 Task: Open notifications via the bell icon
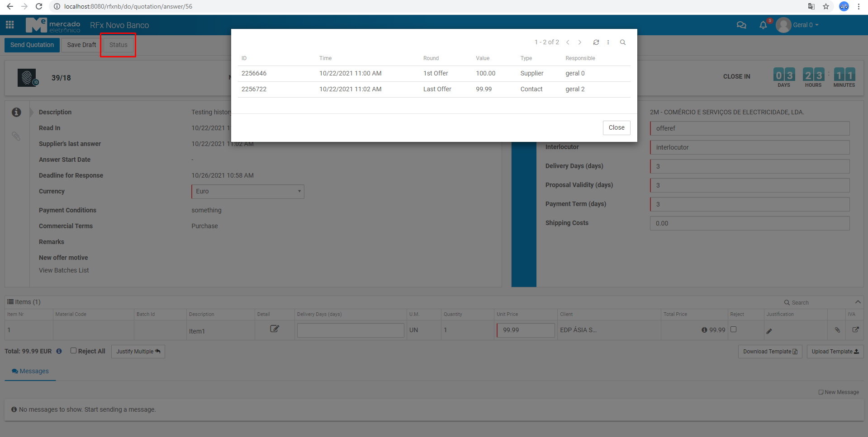coord(764,25)
